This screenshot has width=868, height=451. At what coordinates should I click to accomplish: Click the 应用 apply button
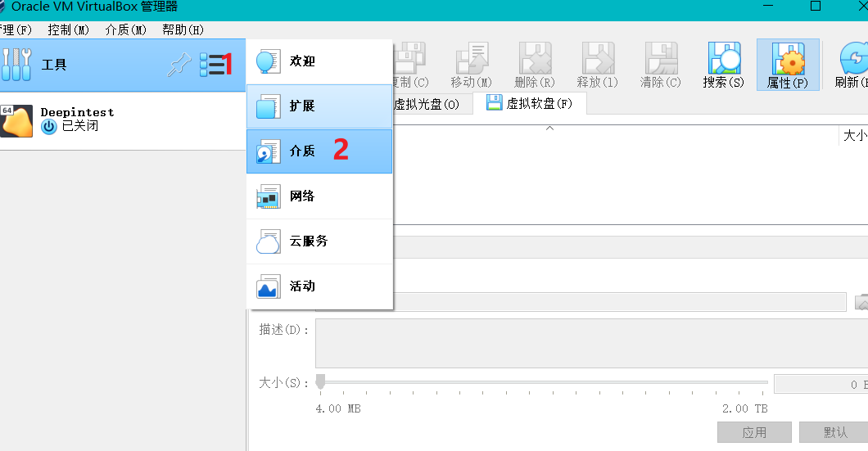754,432
